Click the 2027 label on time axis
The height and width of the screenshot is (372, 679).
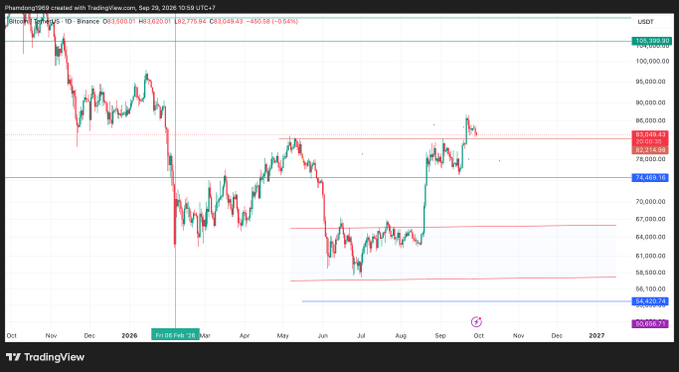click(x=597, y=336)
